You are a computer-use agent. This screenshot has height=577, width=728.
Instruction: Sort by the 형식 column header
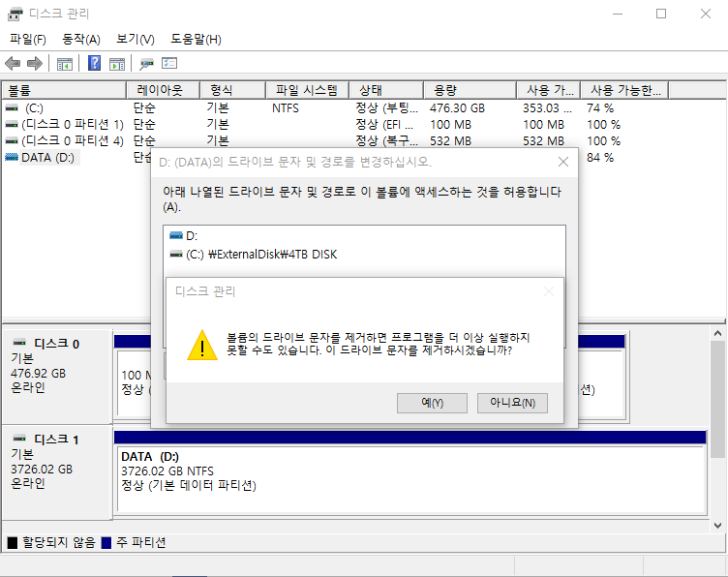pos(232,90)
